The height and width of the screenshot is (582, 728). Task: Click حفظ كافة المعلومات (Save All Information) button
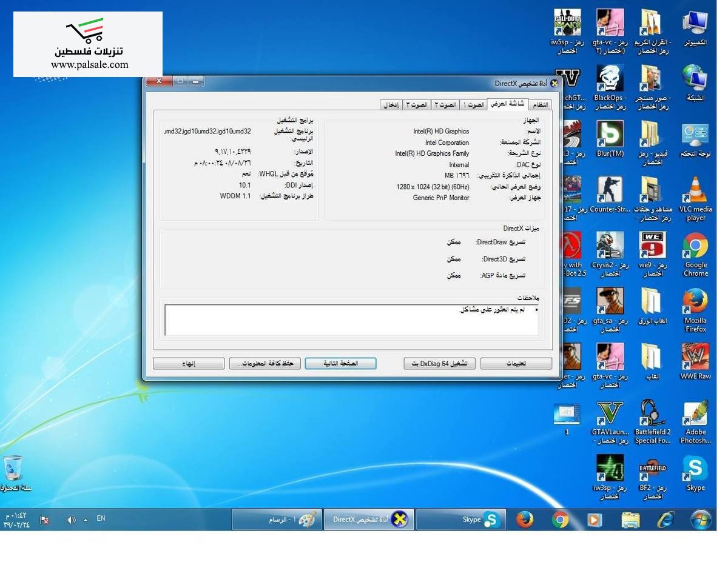(x=265, y=364)
